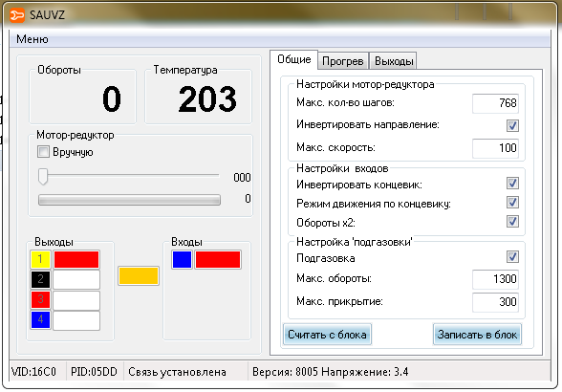Click the Записать в блок button
This screenshot has height=392, width=562.
pyautogui.click(x=477, y=335)
